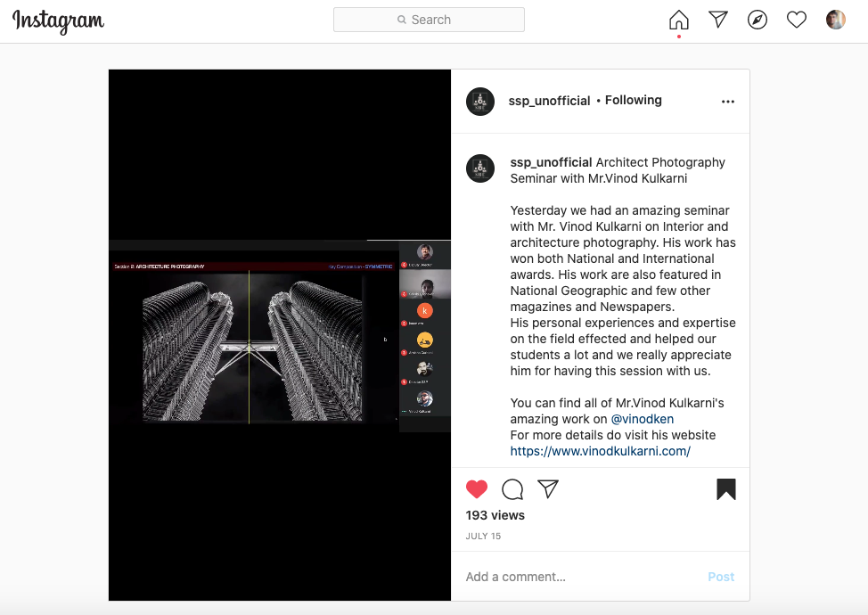Click ssp_unofficial avatar beside the caption
Viewport: 868px width, 615px height.
480,168
